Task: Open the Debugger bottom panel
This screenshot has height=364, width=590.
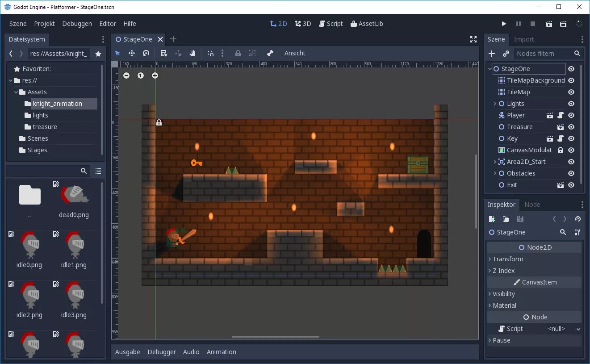Action: [x=162, y=352]
